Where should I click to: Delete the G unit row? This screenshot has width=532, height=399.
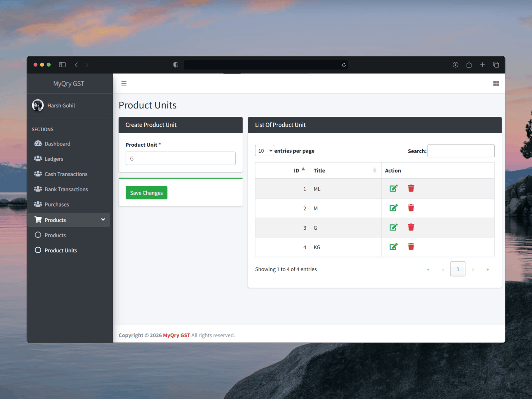coord(411,227)
